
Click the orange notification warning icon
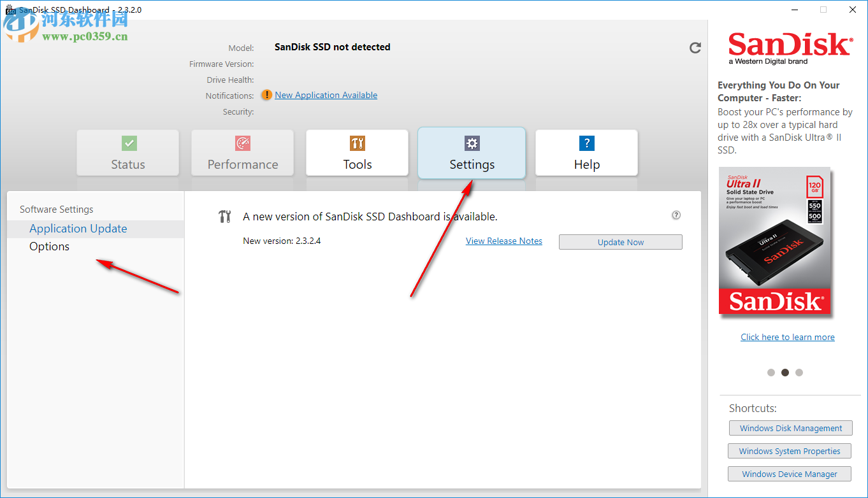(x=266, y=96)
